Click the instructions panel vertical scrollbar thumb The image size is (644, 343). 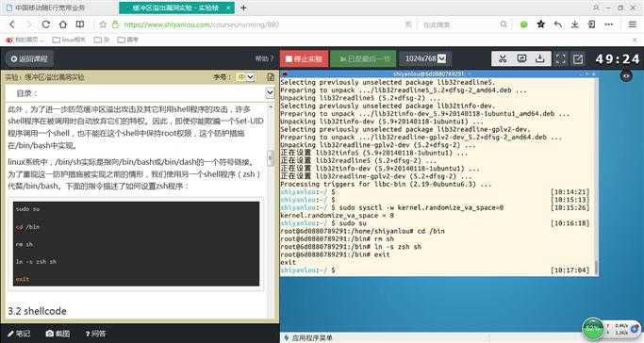[x=271, y=158]
